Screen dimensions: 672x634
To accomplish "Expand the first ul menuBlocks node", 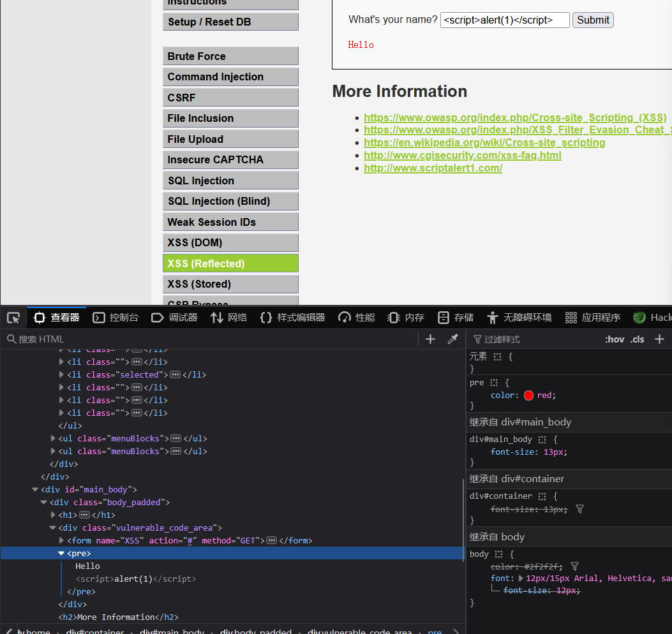I will pyautogui.click(x=53, y=438).
